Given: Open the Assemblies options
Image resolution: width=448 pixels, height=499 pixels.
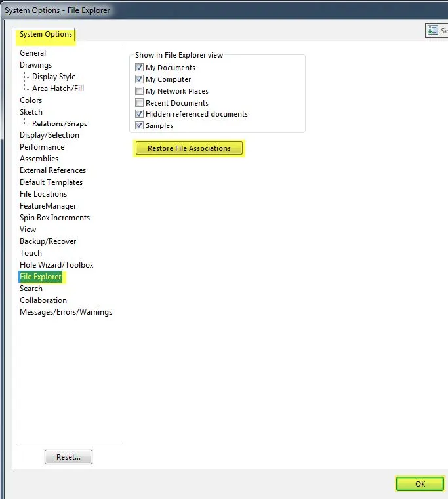Looking at the screenshot, I should click(39, 159).
